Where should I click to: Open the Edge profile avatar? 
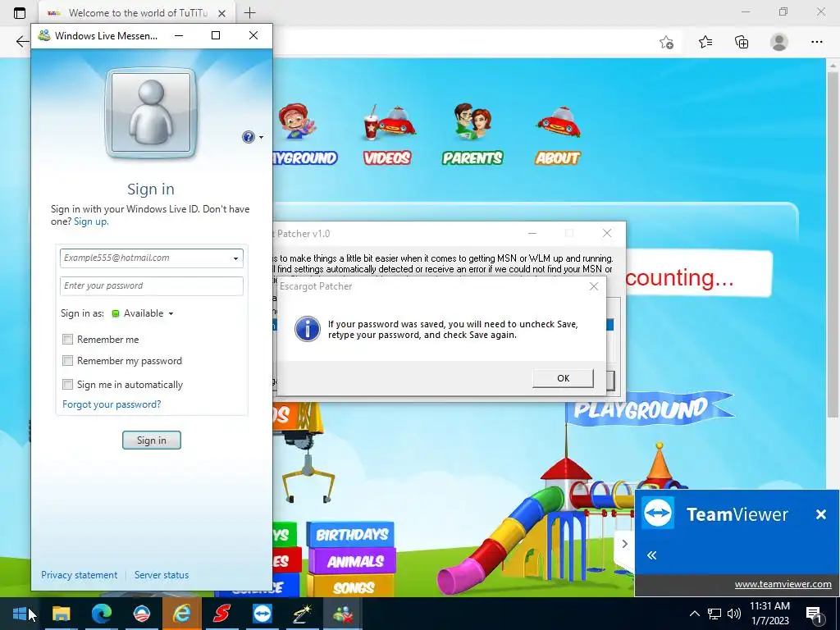click(x=779, y=42)
